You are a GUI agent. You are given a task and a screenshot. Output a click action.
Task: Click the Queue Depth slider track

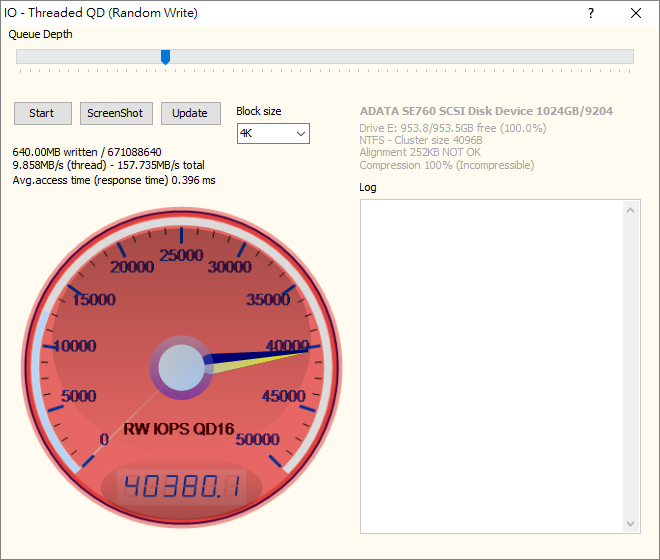tap(325, 56)
